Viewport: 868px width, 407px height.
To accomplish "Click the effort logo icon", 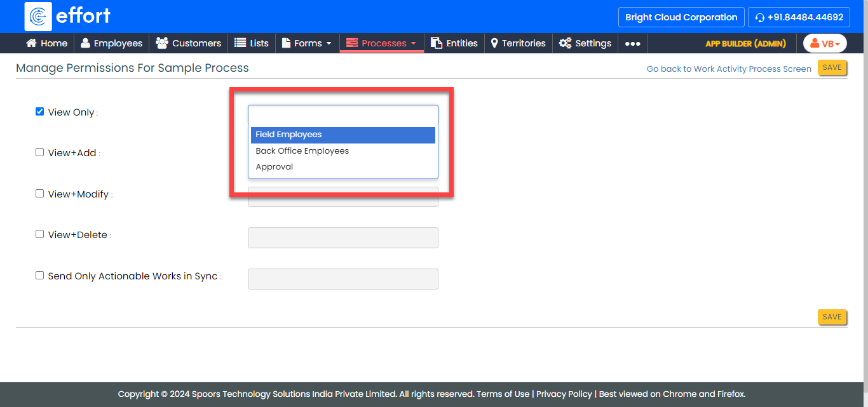I will pos(38,17).
